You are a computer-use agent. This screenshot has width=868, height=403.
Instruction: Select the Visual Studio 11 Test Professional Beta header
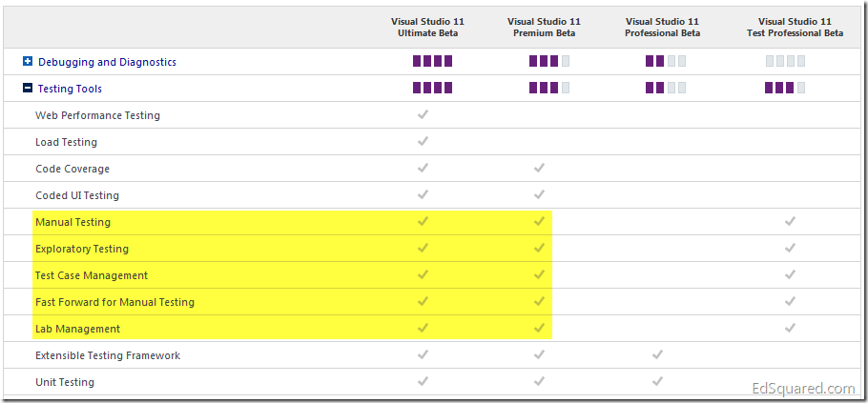795,27
